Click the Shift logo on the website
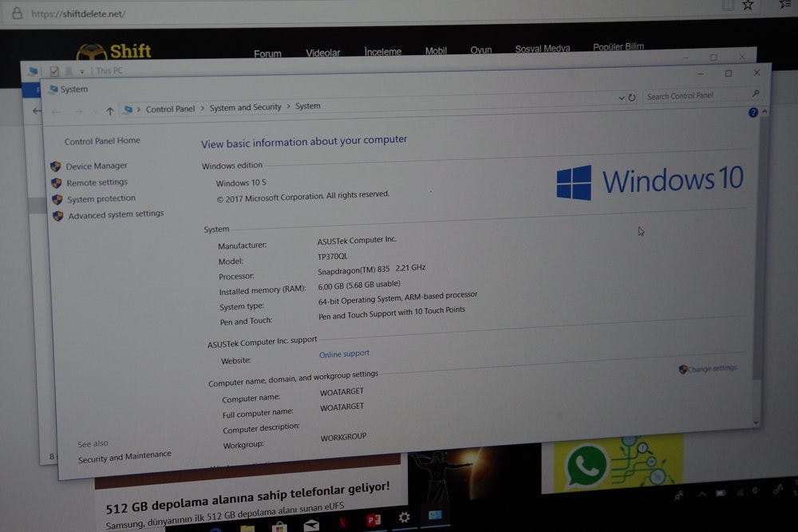 [x=113, y=51]
